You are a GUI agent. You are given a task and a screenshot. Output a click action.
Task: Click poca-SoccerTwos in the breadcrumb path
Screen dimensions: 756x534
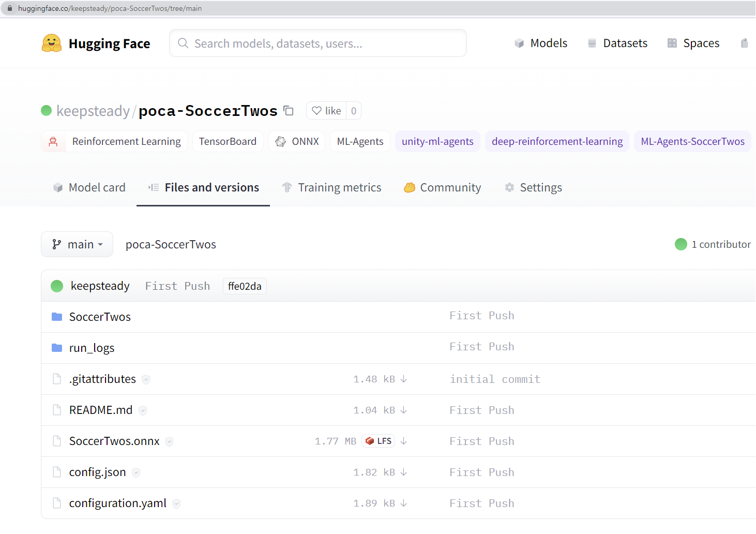point(171,244)
